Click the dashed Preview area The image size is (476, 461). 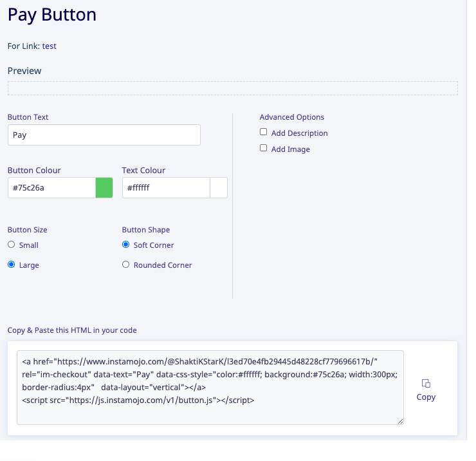click(233, 88)
